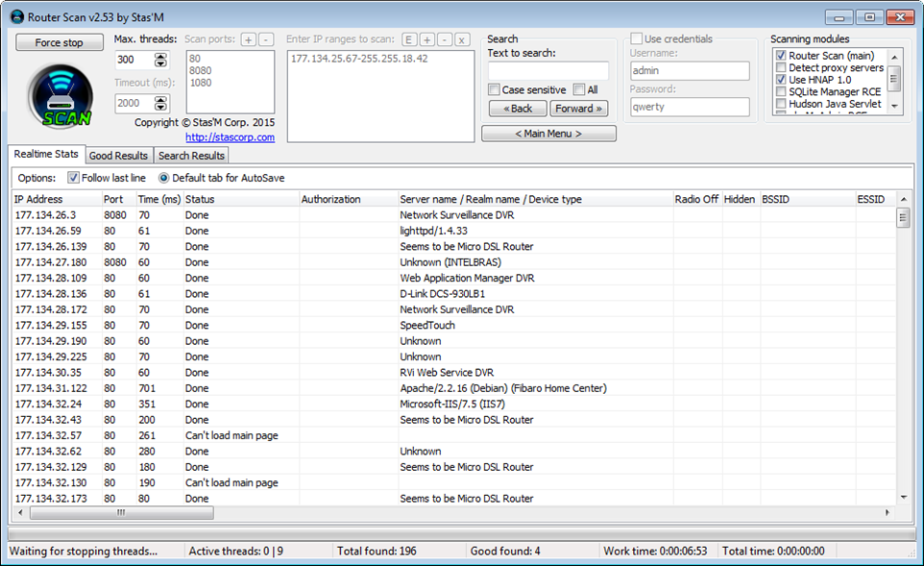
Task: Uncheck Router Scan (main) module
Action: pyautogui.click(x=781, y=56)
